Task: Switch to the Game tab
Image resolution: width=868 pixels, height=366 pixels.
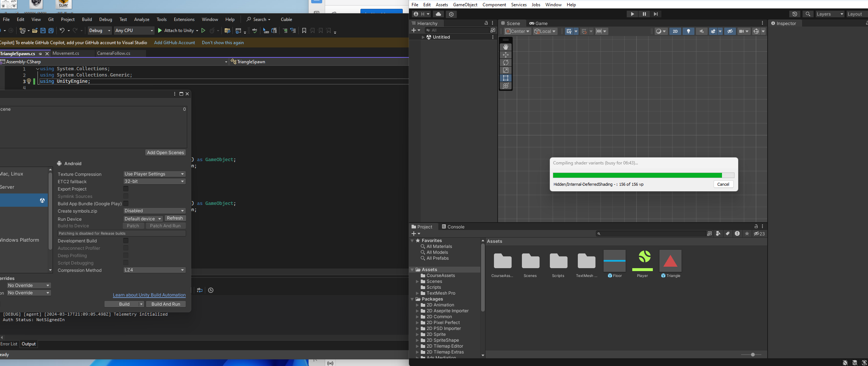Action: pyautogui.click(x=538, y=23)
